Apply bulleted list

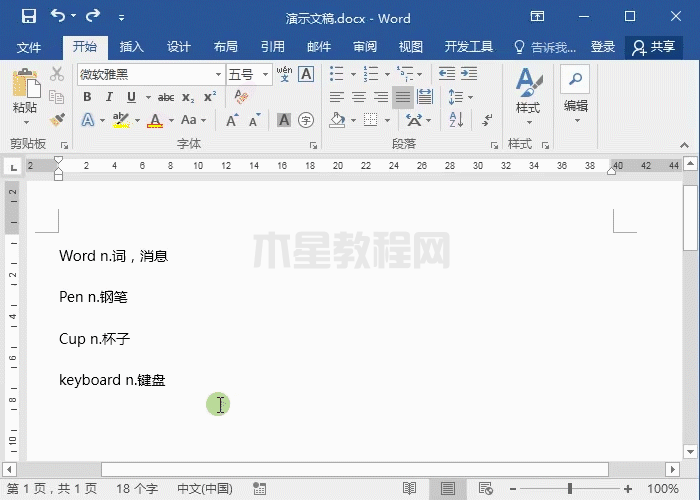click(337, 74)
